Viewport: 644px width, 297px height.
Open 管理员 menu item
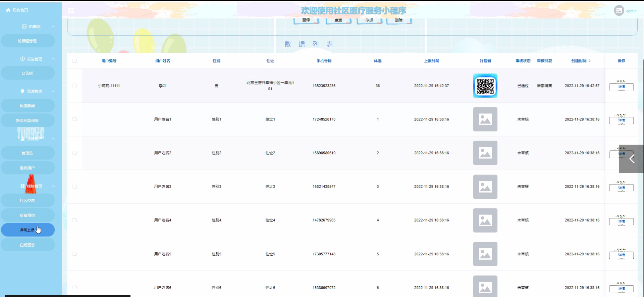click(x=28, y=153)
